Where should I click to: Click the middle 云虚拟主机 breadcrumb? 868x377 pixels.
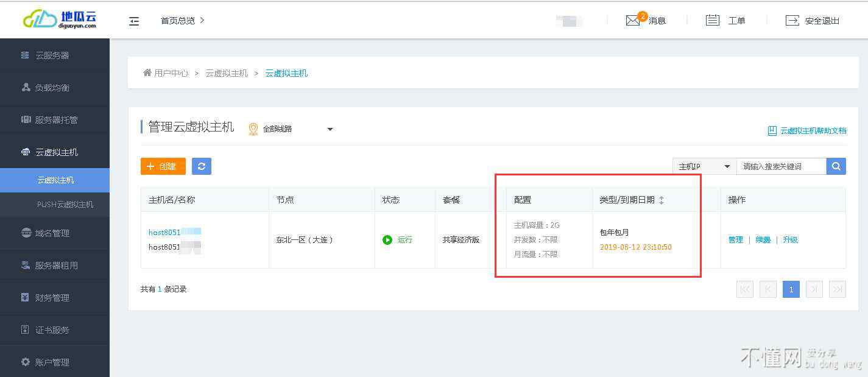(227, 73)
